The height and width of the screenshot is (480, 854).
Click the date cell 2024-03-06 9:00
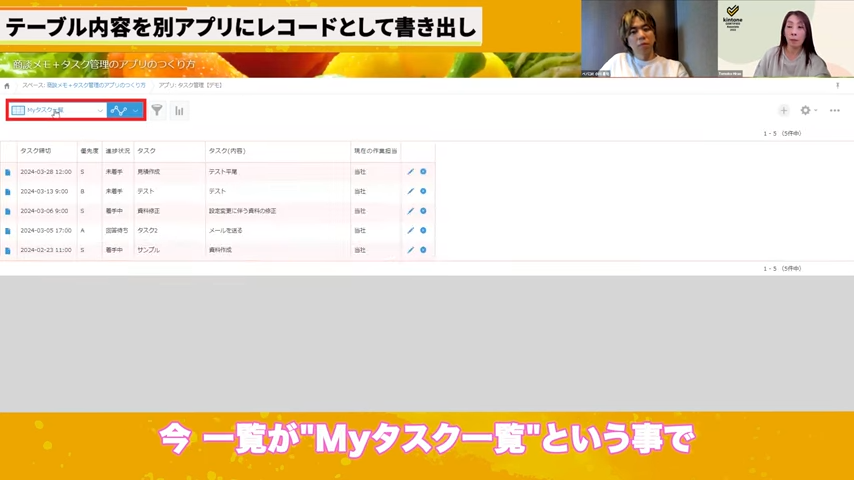pos(44,211)
